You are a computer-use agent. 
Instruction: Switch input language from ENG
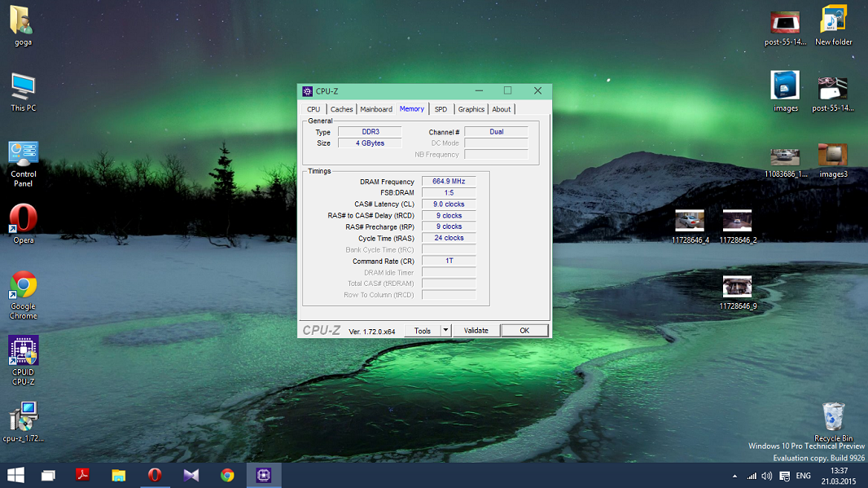click(803, 476)
